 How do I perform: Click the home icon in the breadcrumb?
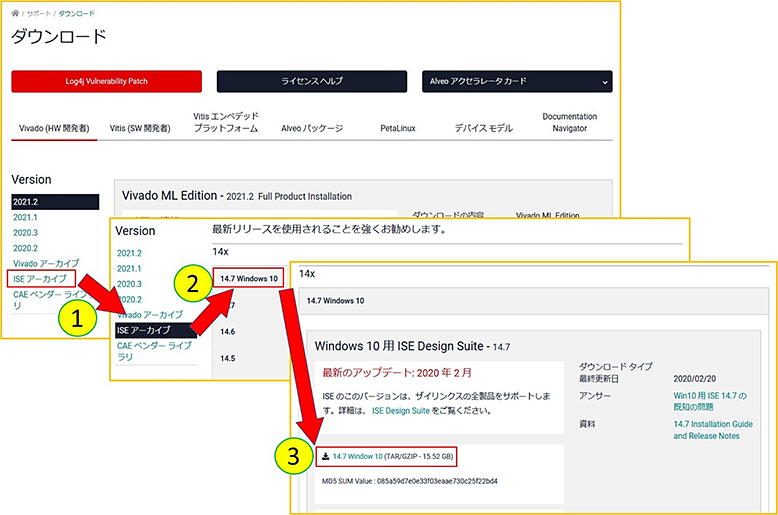[x=15, y=13]
